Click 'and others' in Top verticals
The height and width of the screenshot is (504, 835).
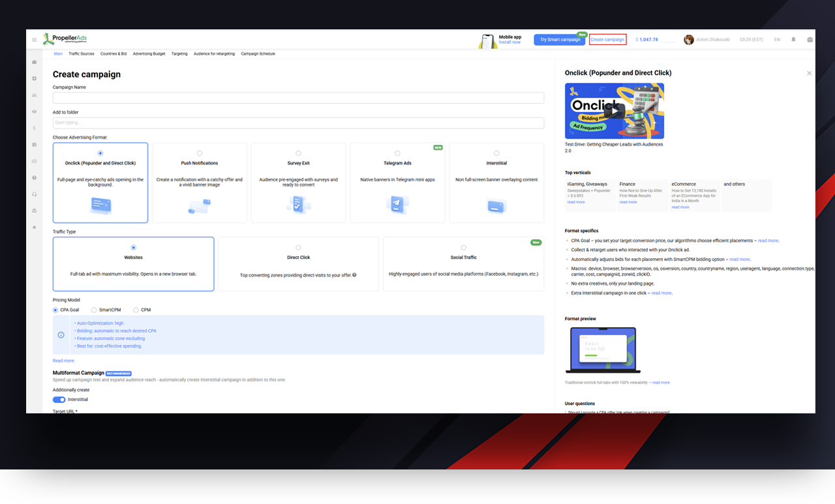734,184
